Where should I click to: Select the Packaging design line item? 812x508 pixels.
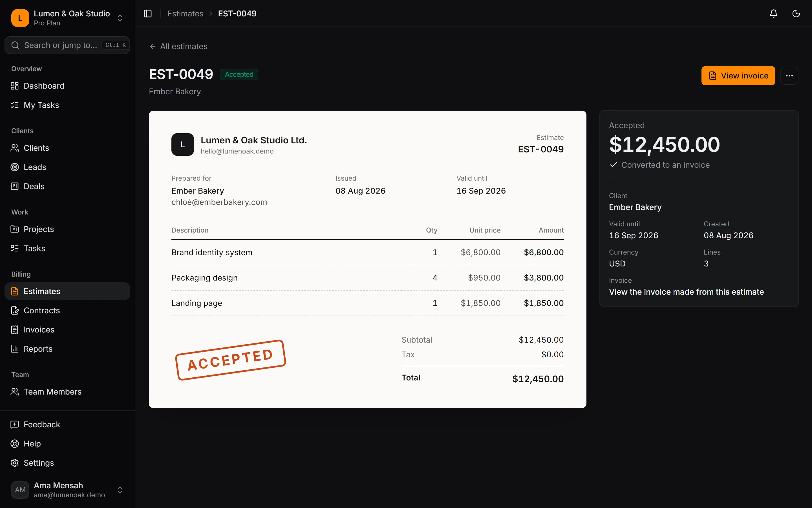click(367, 278)
